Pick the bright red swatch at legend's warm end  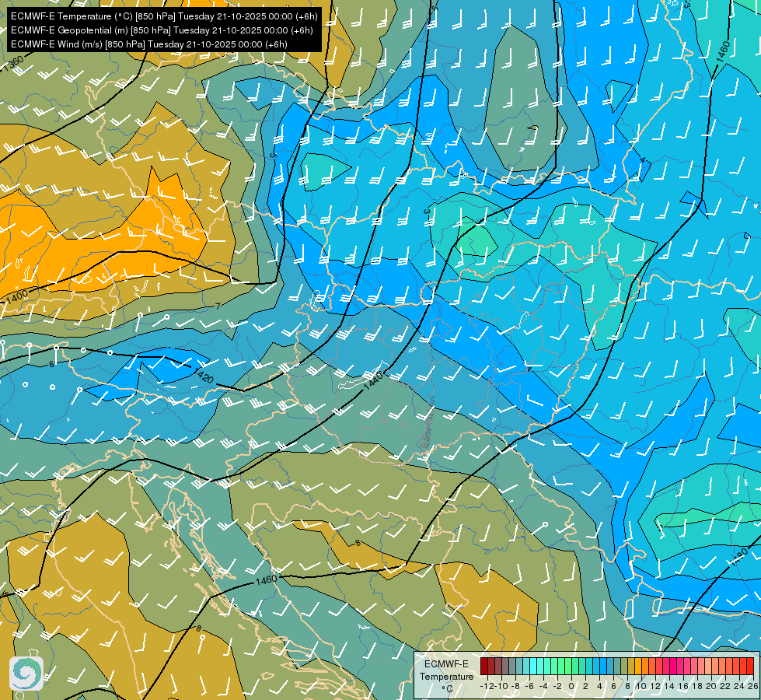tap(750, 666)
